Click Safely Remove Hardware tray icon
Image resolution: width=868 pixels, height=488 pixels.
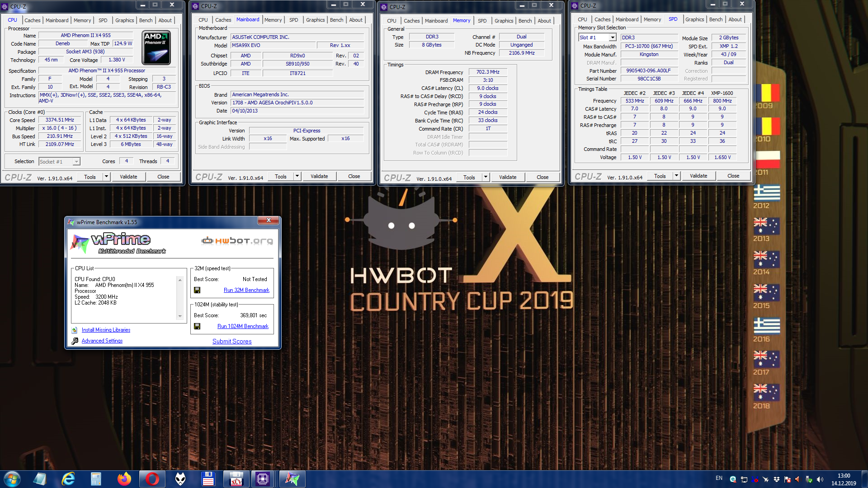(x=809, y=479)
